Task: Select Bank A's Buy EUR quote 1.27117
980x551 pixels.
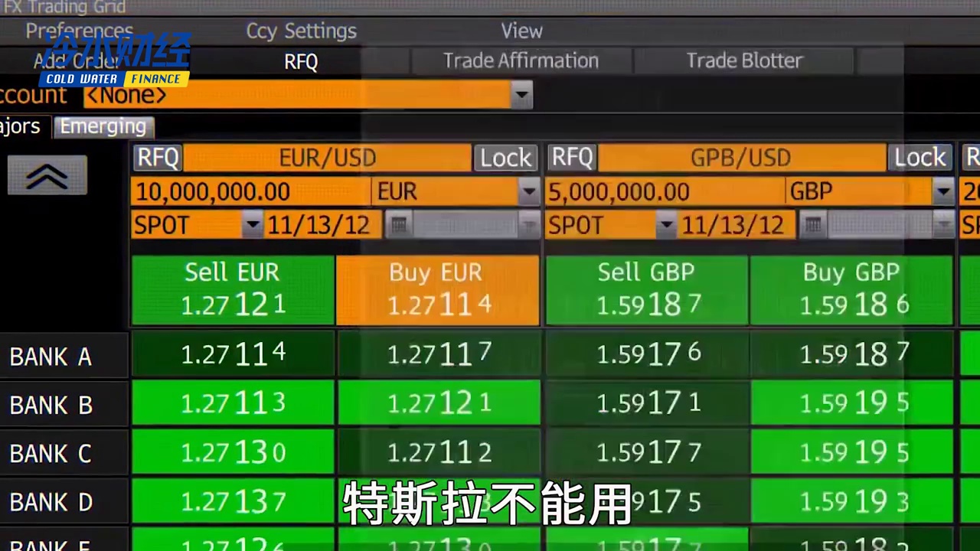Action: coord(439,354)
